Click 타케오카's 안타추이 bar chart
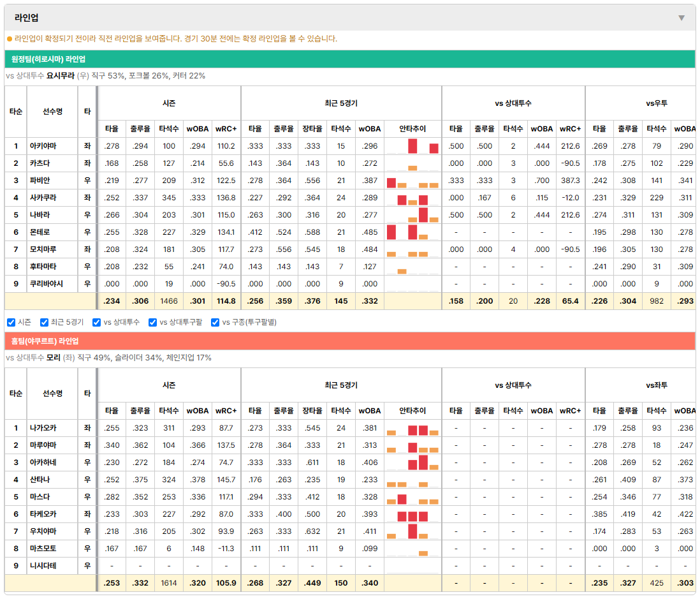The image size is (700, 599). click(x=412, y=514)
